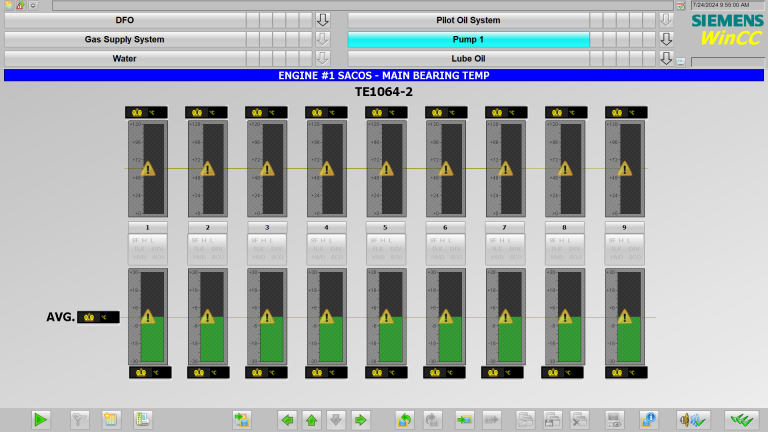The height and width of the screenshot is (432, 768).
Task: Click the horn acknowledge icon in toolbar
Action: pos(692,419)
